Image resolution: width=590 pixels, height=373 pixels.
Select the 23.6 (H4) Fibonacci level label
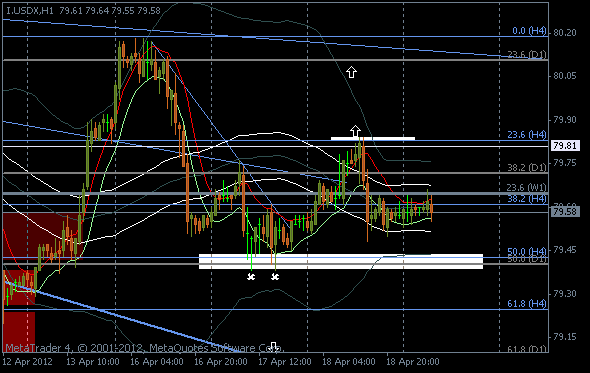click(x=527, y=135)
